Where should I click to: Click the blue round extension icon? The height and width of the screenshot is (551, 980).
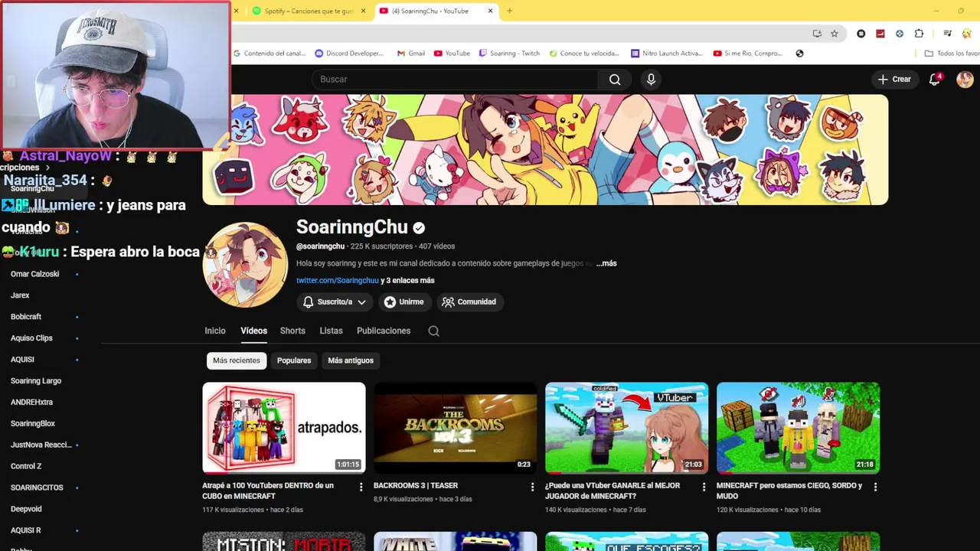900,34
